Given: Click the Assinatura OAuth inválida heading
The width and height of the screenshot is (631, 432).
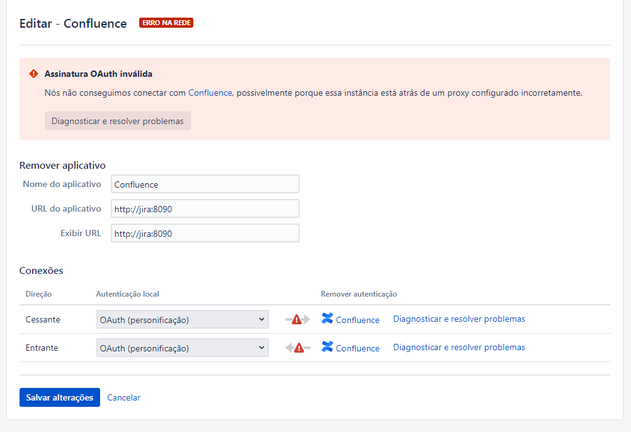Looking at the screenshot, I should point(98,74).
